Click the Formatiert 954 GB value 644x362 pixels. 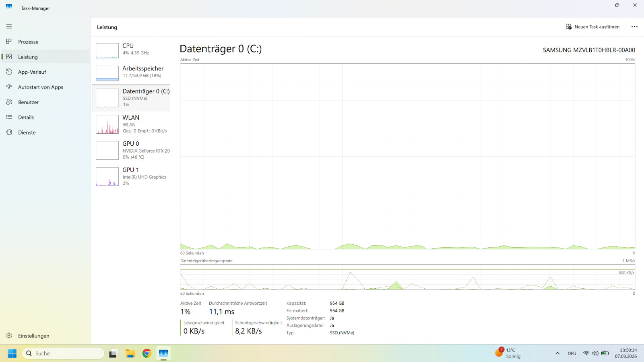pyautogui.click(x=337, y=310)
